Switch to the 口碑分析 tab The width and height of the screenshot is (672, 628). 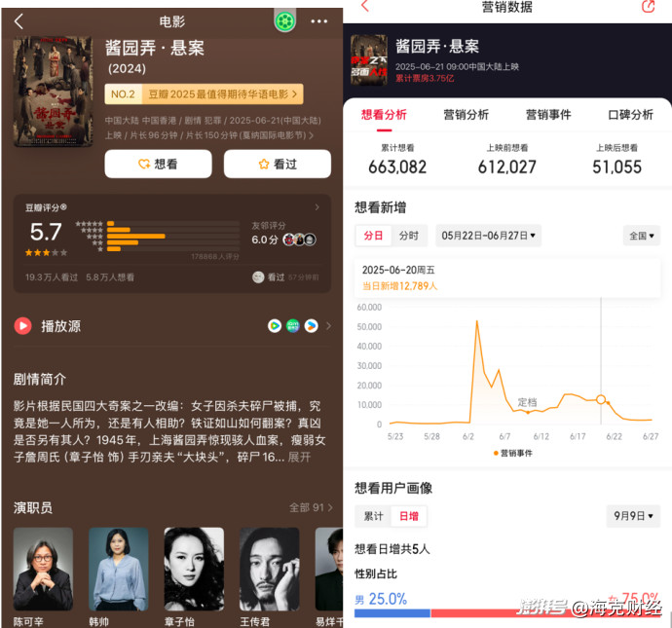tap(630, 115)
